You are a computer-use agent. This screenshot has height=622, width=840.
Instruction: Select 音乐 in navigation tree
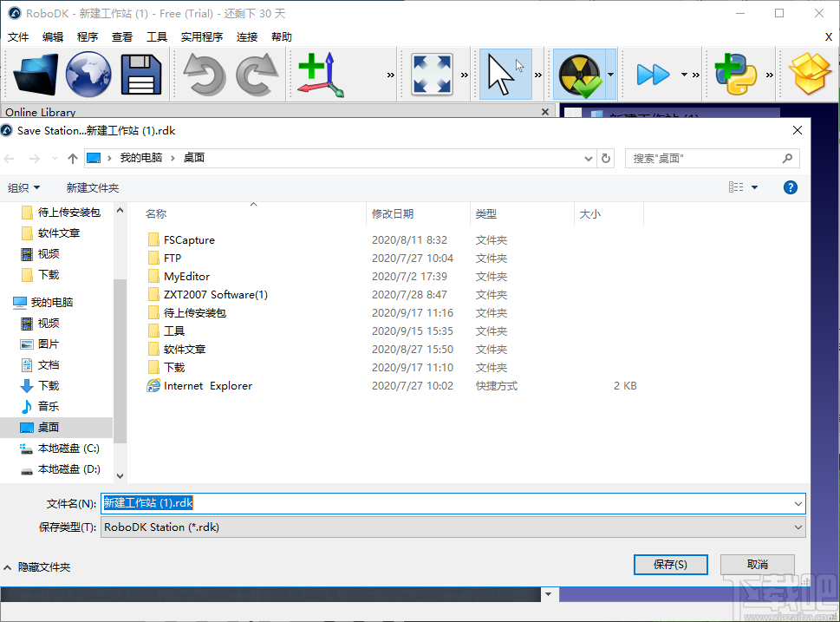click(x=49, y=407)
